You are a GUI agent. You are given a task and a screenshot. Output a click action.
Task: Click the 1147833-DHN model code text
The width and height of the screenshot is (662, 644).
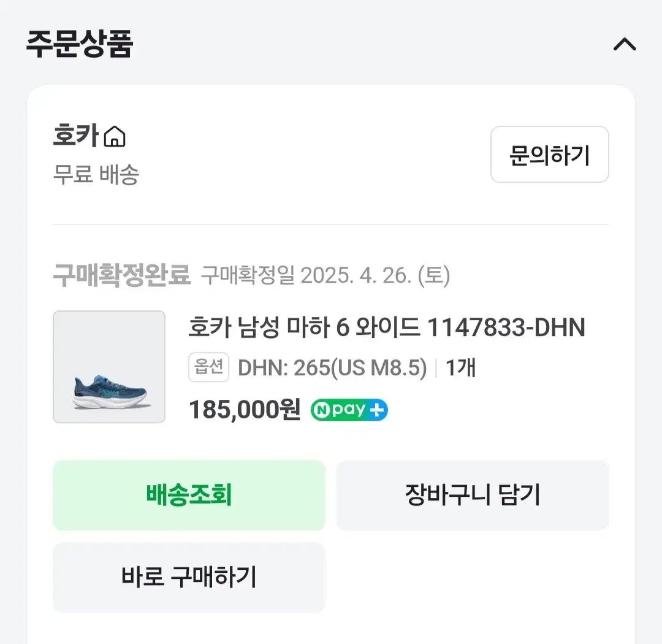pyautogui.click(x=506, y=328)
